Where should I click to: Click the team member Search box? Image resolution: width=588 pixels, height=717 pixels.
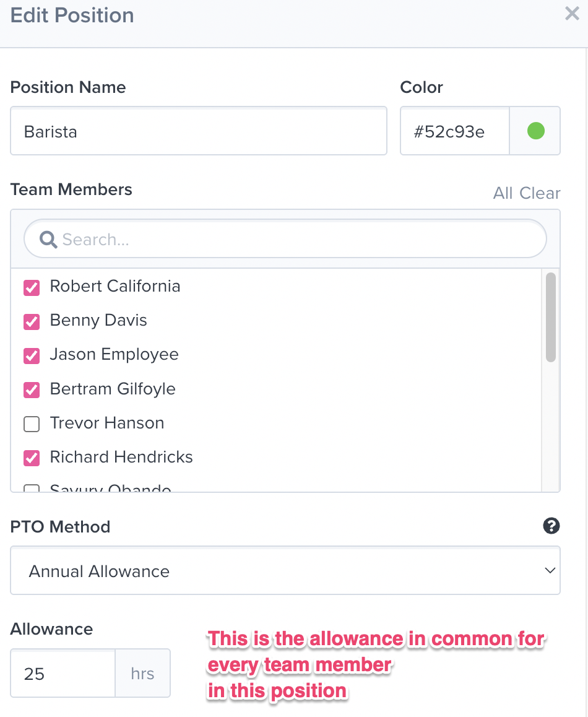click(x=297, y=240)
